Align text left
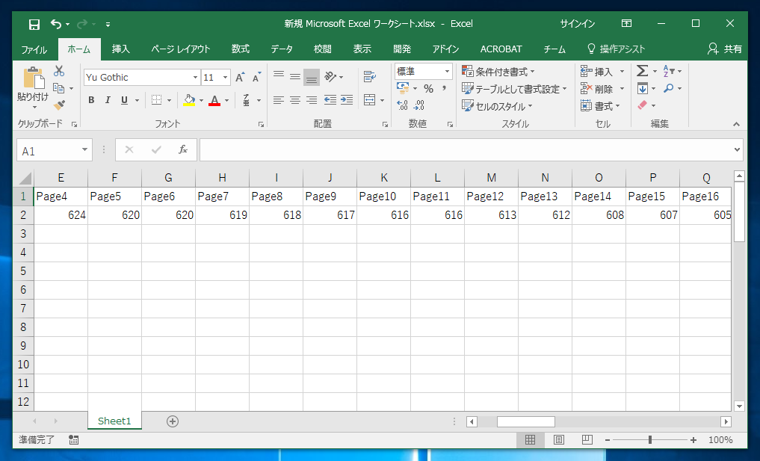 click(278, 100)
